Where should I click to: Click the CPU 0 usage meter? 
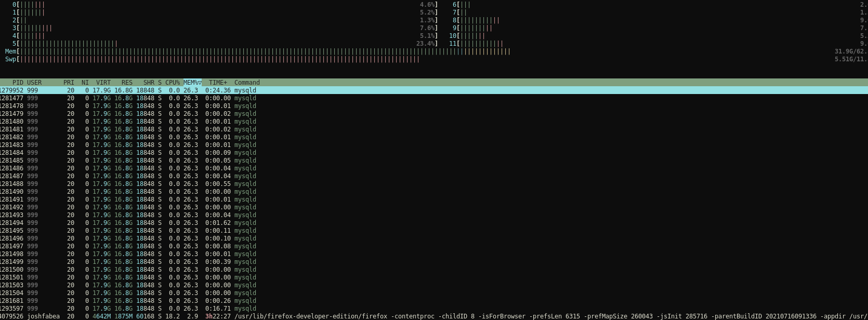click(225, 5)
